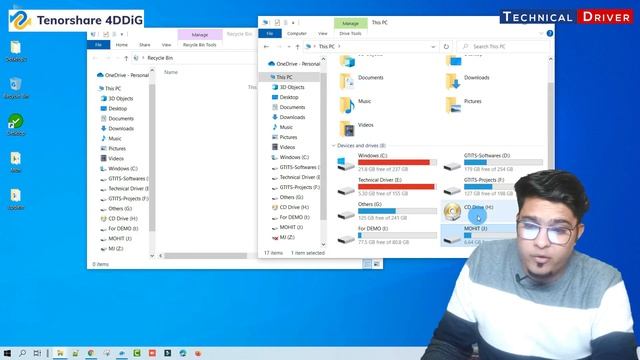
Task: Open the Help icon in This PC window
Action: [550, 33]
